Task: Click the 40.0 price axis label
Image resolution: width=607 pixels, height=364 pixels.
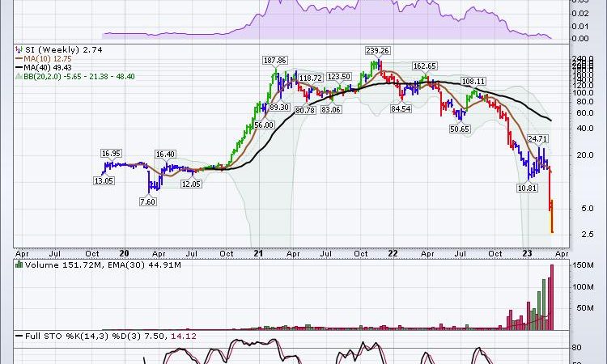Action: (x=584, y=129)
